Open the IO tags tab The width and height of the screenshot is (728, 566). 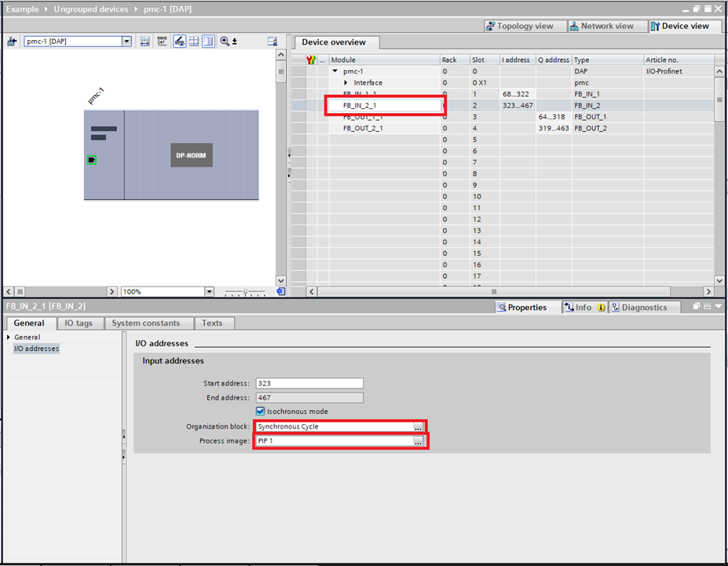pyautogui.click(x=79, y=323)
